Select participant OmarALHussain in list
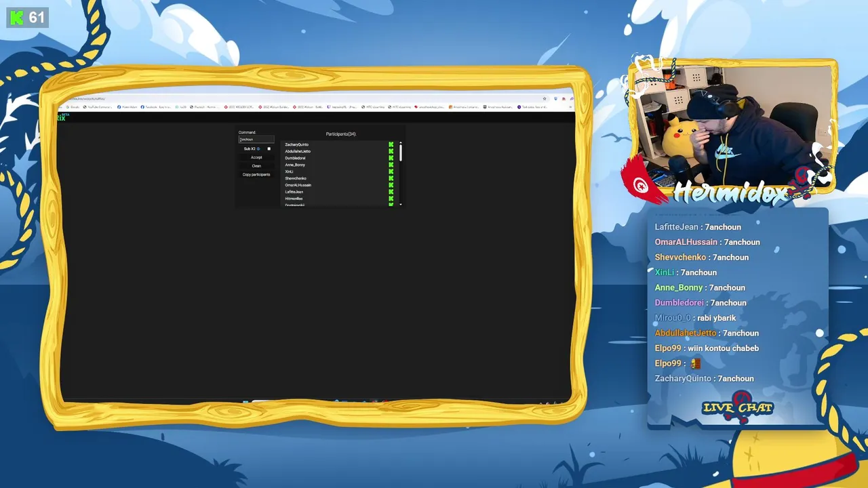 point(298,185)
